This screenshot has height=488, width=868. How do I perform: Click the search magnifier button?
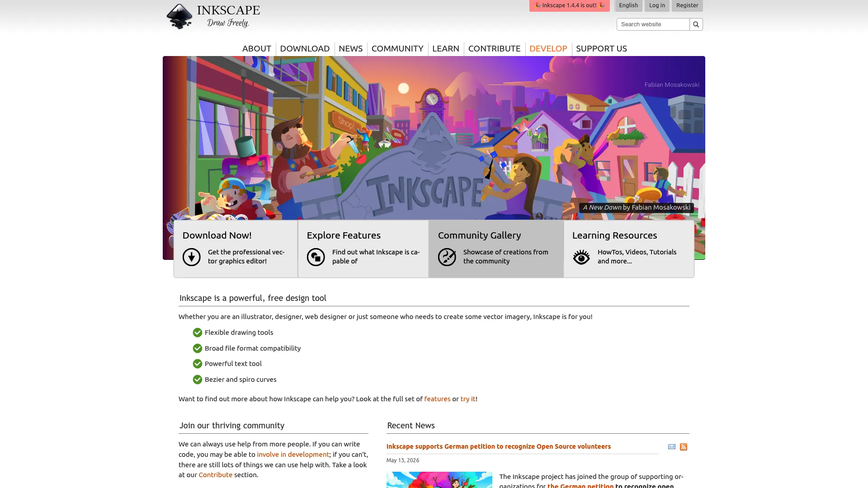click(696, 24)
